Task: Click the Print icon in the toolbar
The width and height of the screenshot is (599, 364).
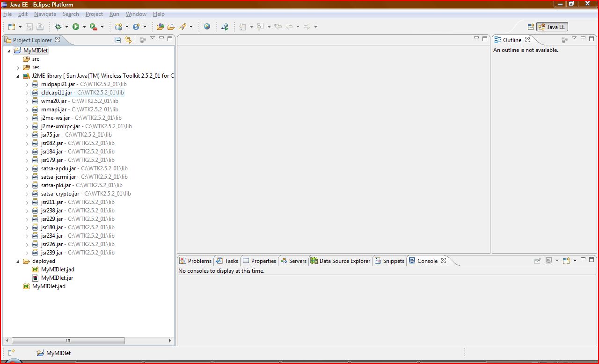Action: click(x=39, y=27)
